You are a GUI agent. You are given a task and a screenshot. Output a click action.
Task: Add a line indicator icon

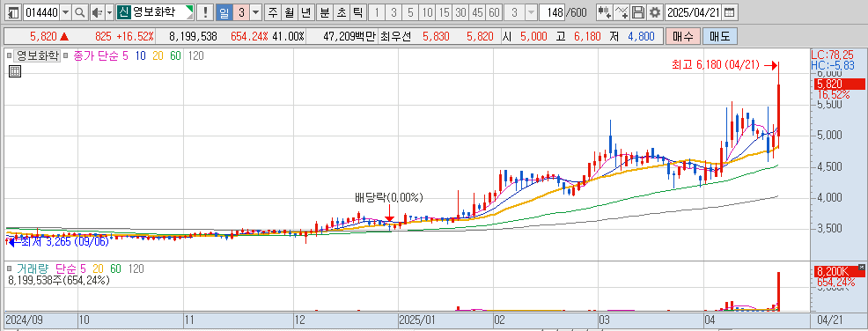click(x=622, y=12)
